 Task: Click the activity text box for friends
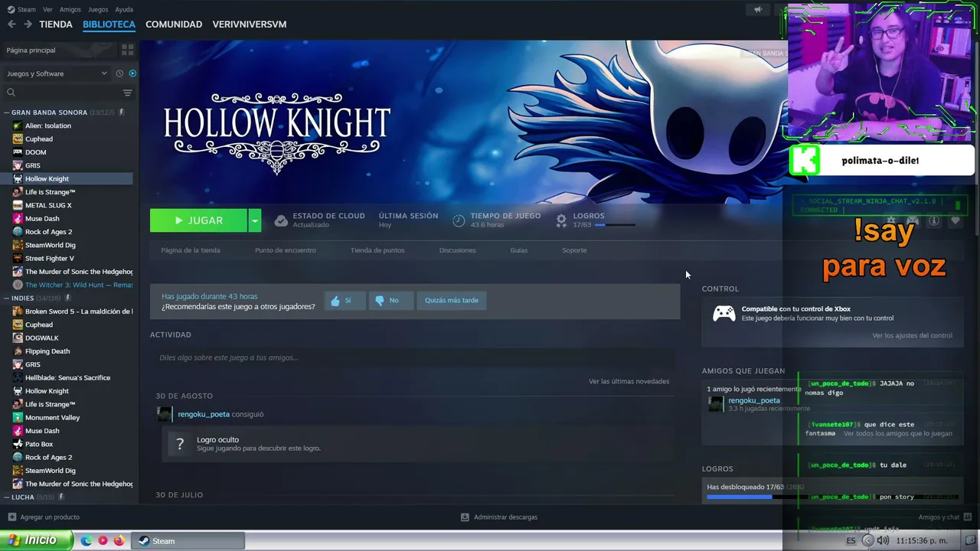point(413,357)
